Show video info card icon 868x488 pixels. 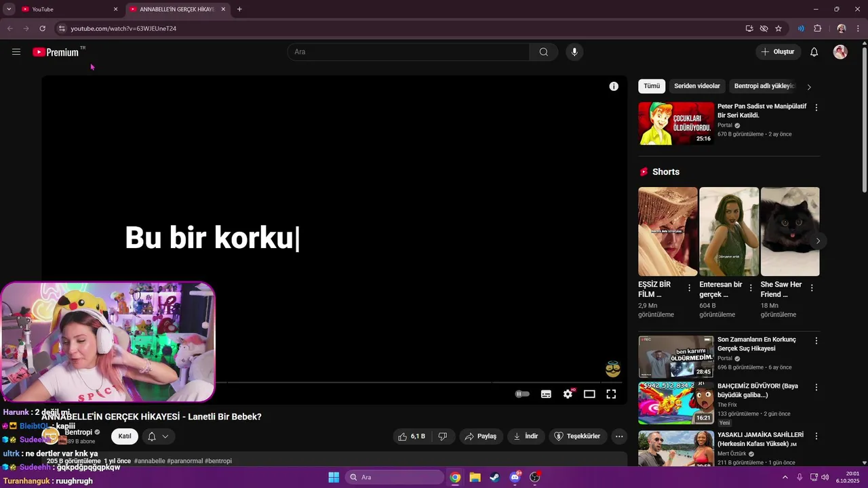point(614,86)
